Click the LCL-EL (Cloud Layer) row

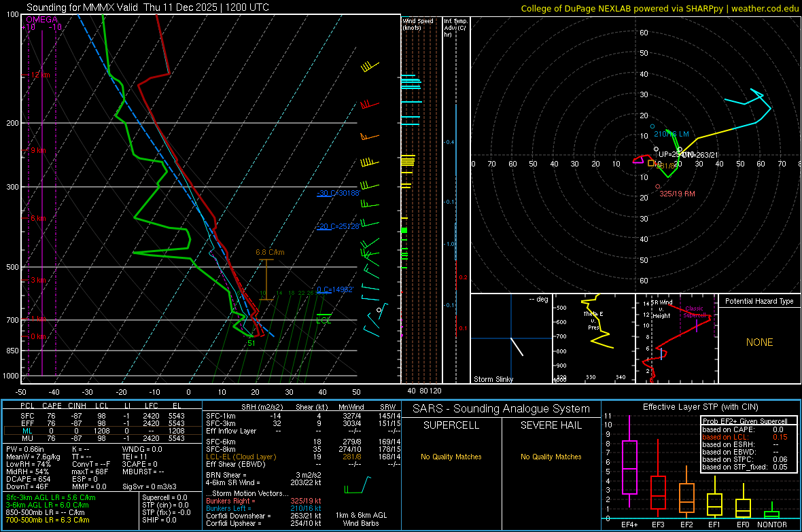click(303, 457)
